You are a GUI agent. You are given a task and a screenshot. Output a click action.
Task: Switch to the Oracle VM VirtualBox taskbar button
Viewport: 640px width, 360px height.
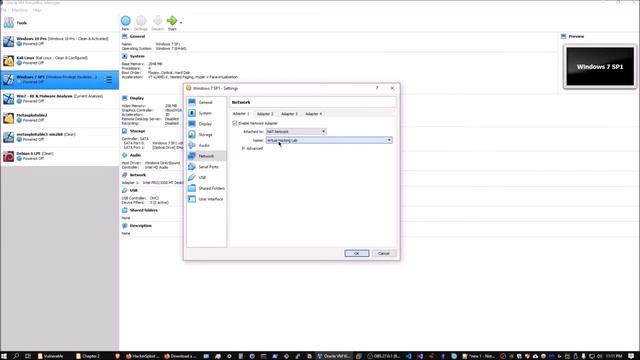point(334,356)
